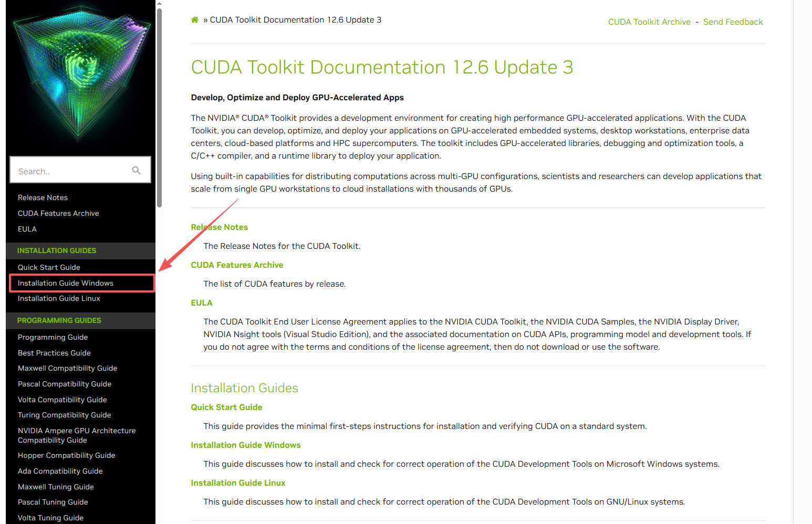
Task: Select Installation Guide Windows in sidebar
Action: pos(66,284)
